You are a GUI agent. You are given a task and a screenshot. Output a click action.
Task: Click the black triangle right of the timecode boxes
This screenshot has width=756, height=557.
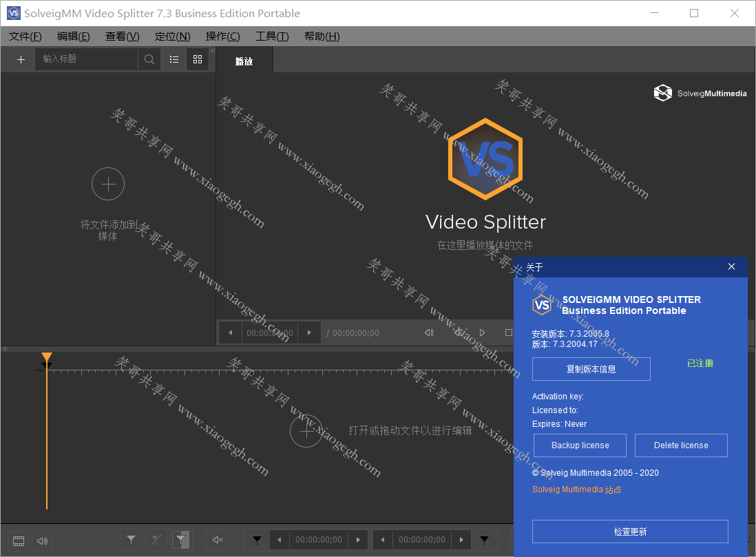[485, 540]
